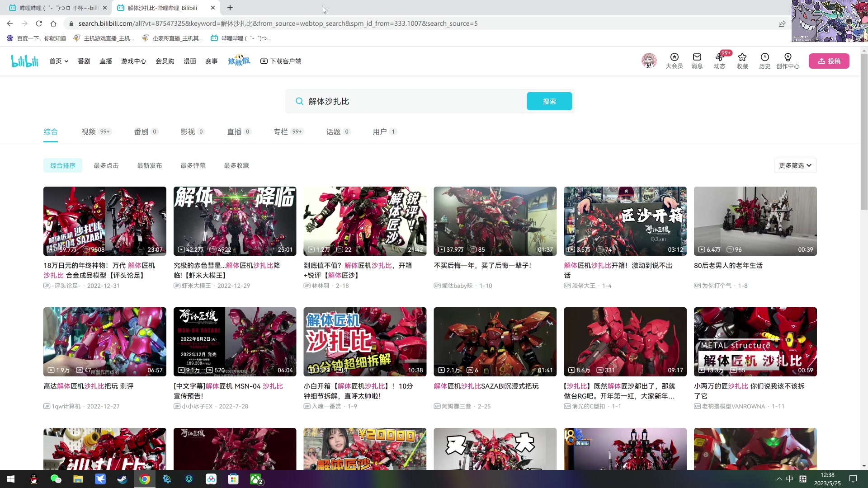Viewport: 868px width, 488px height.
Task: Open 话题 tab
Action: (338, 131)
